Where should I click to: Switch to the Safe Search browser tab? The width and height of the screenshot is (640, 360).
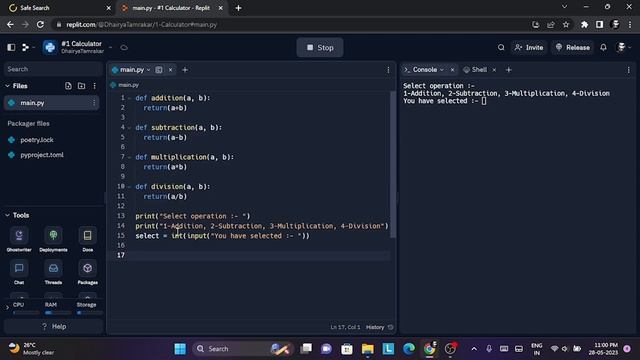click(59, 8)
